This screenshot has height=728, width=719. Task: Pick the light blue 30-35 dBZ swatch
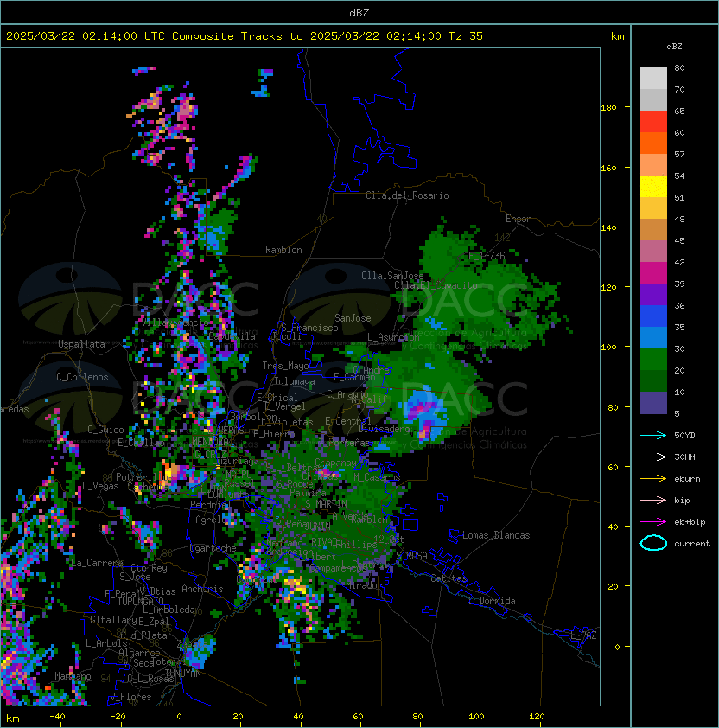(653, 337)
